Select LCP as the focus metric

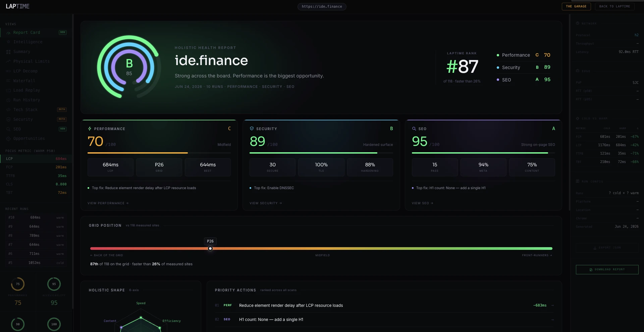click(x=36, y=159)
